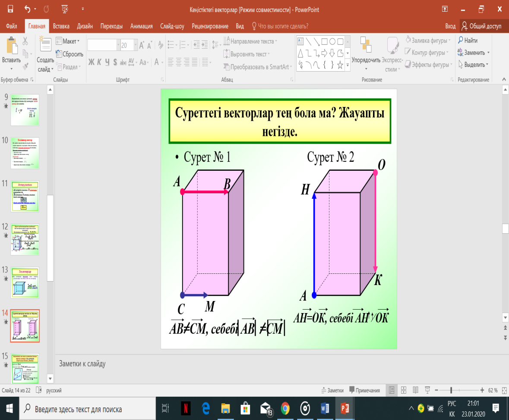This screenshot has height=420, width=509.
Task: Select the star shape in shapes gallery
Action: tap(340, 65)
